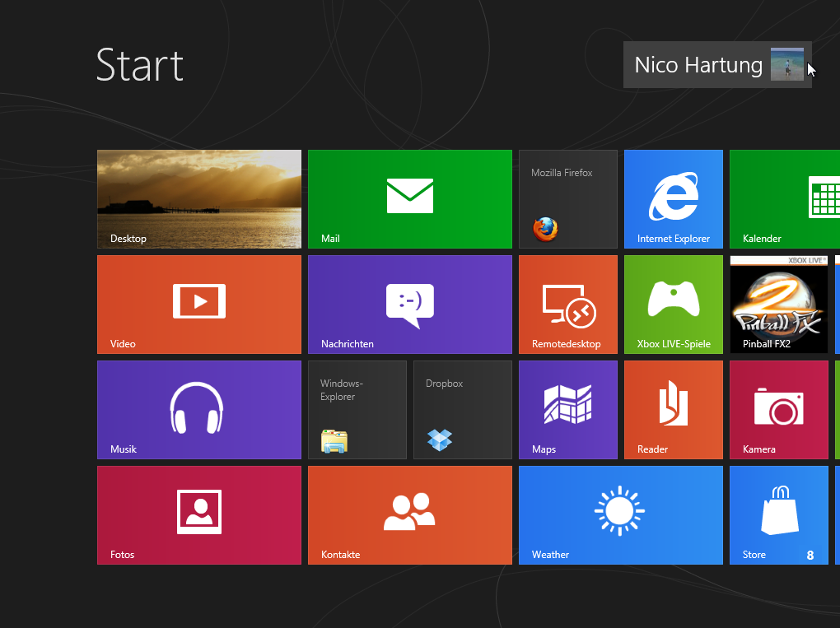Click the 'Video' label text

click(x=123, y=344)
